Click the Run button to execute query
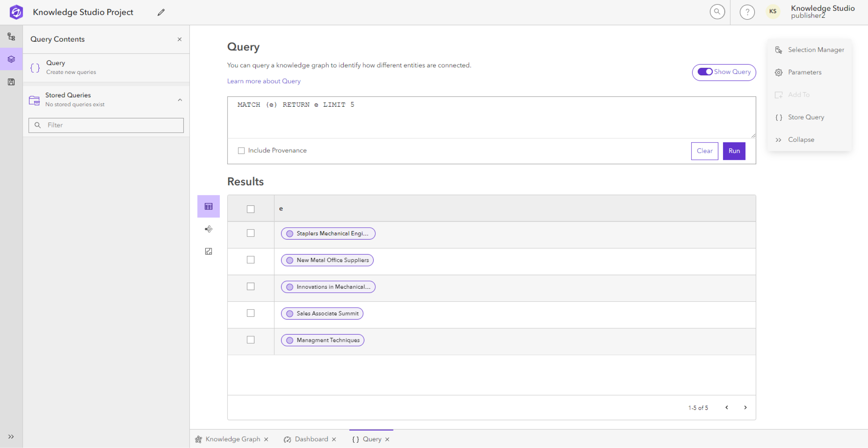The width and height of the screenshot is (868, 448). click(735, 150)
